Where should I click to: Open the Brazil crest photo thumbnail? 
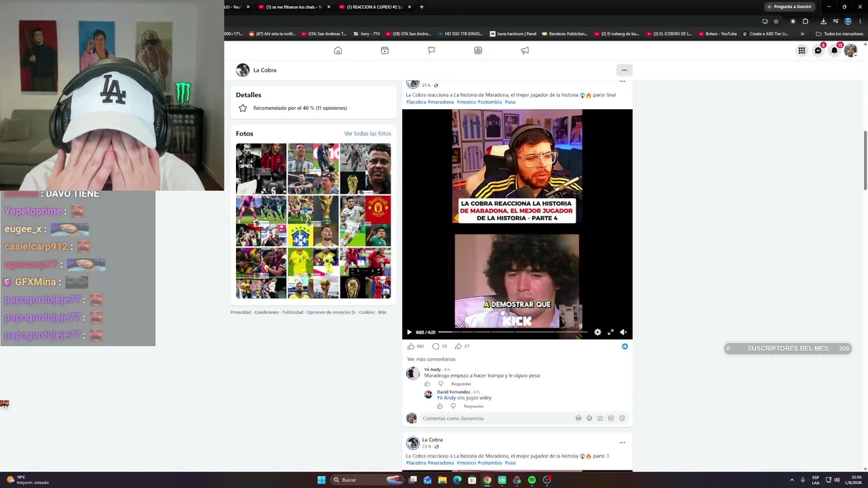pos(313,221)
